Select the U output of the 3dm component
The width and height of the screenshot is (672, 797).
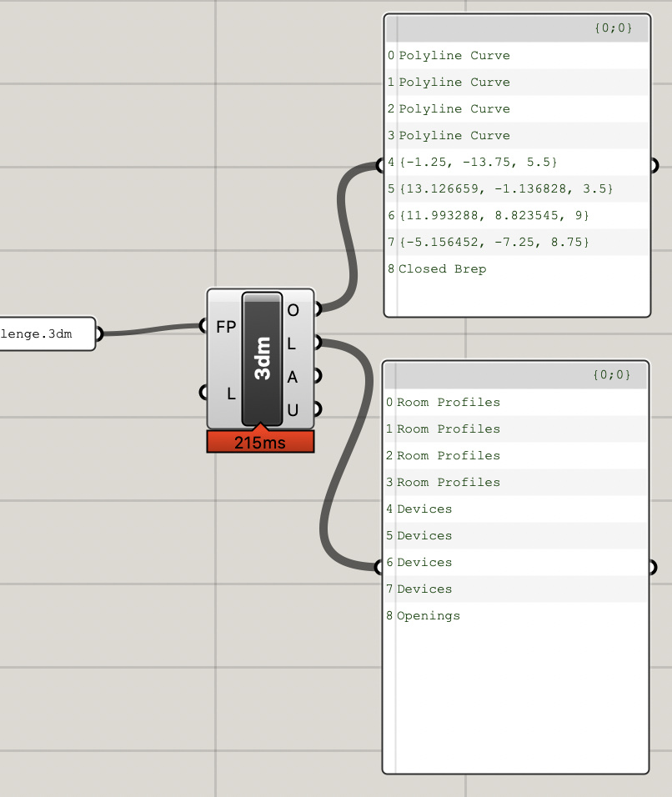(293, 410)
